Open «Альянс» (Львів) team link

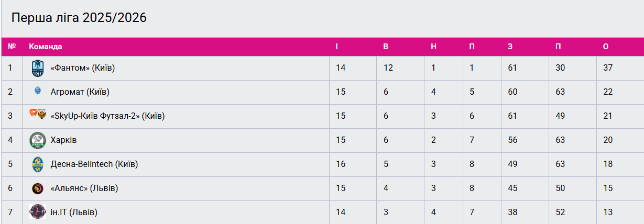pos(84,188)
